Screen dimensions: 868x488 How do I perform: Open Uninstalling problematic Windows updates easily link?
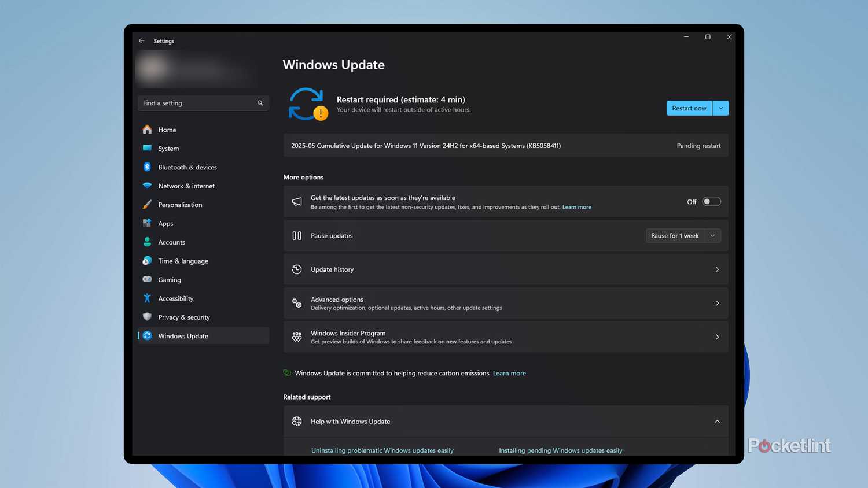pos(382,450)
